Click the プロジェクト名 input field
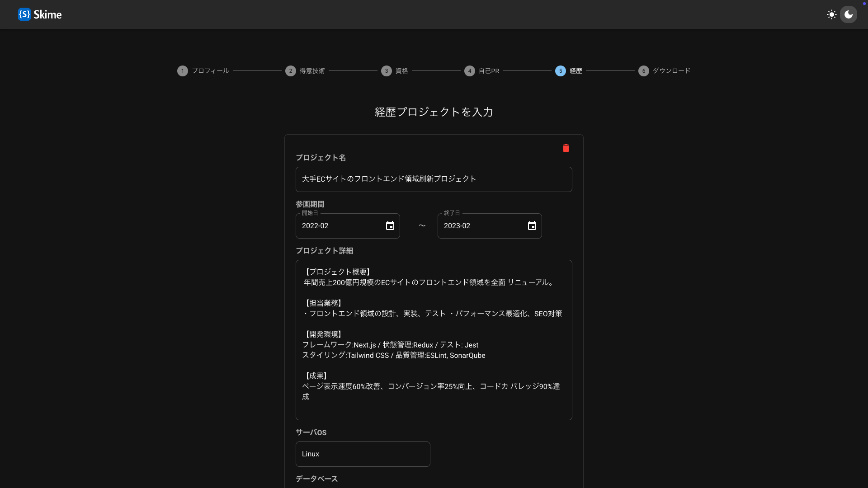This screenshot has height=488, width=868. [x=433, y=179]
